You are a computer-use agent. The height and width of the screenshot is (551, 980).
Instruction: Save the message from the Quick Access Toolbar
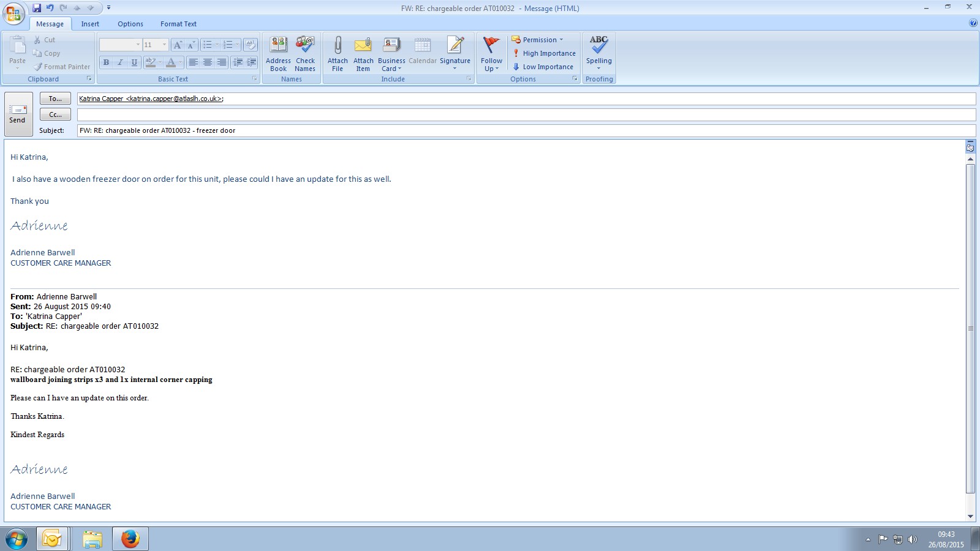pyautogui.click(x=37, y=8)
